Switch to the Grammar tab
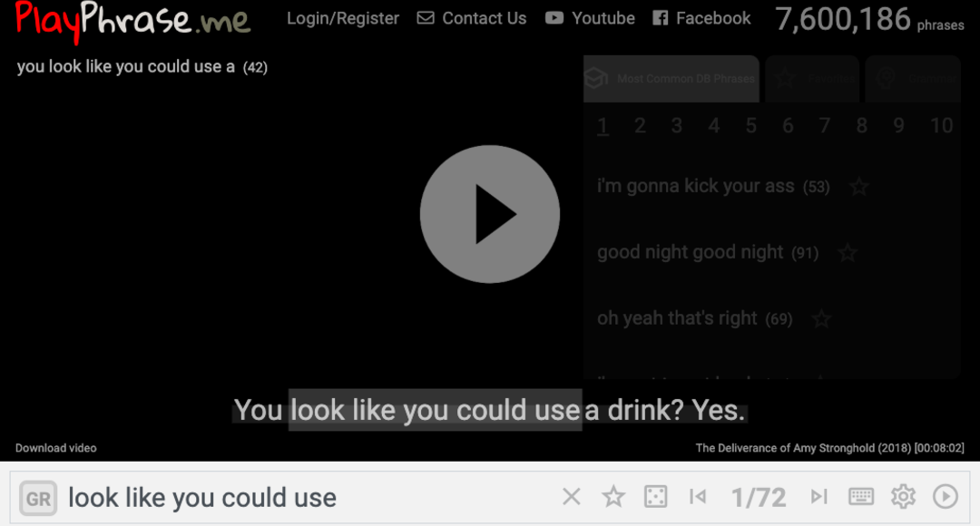Image resolution: width=980 pixels, height=526 pixels. 912,79
